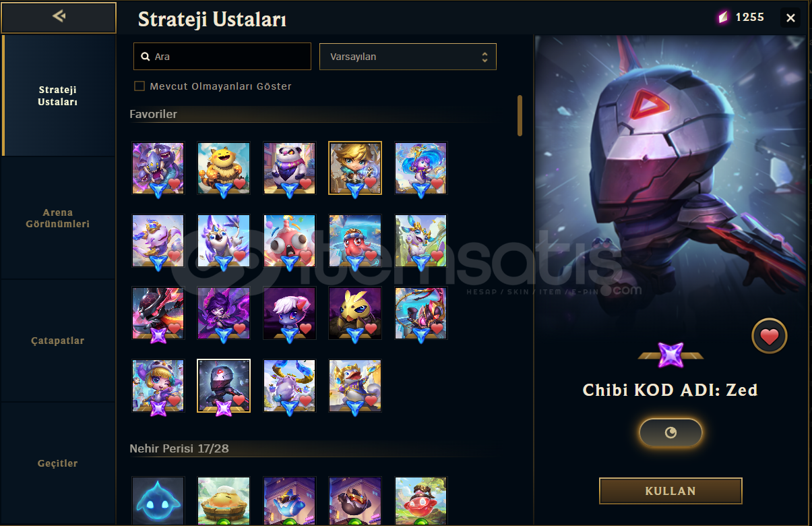Select the Chibi Zed ninja thumbnail
Screen dimensions: 812x526
[x=224, y=386]
